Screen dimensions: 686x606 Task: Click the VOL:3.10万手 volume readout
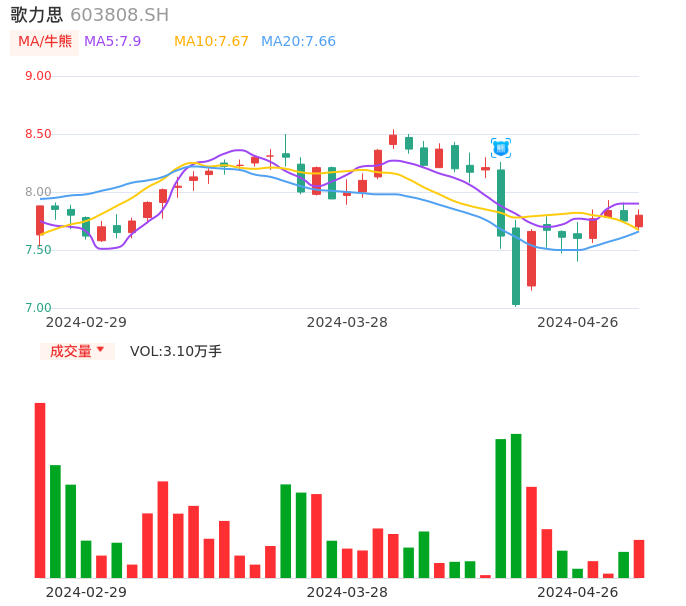[x=176, y=351]
